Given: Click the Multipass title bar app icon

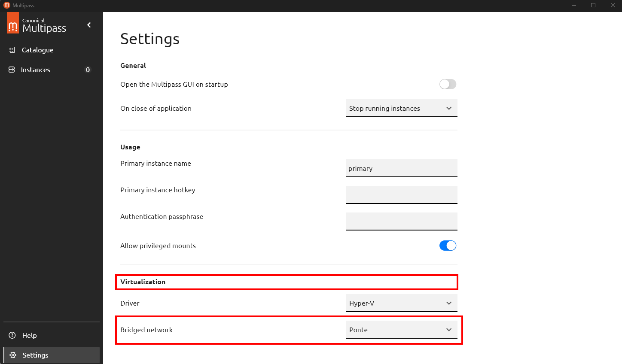Looking at the screenshot, I should pyautogui.click(x=6, y=5).
